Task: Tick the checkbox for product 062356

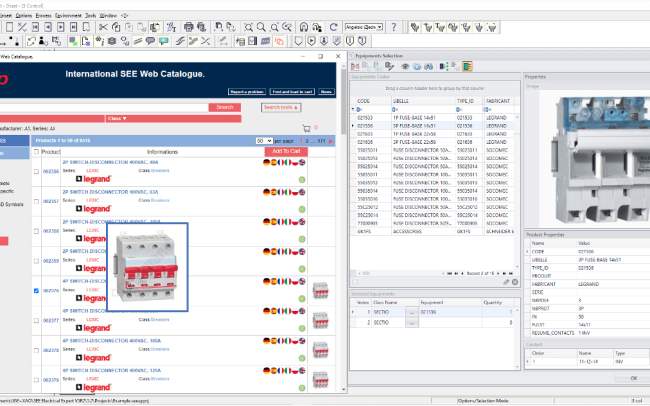Action: tap(37, 171)
